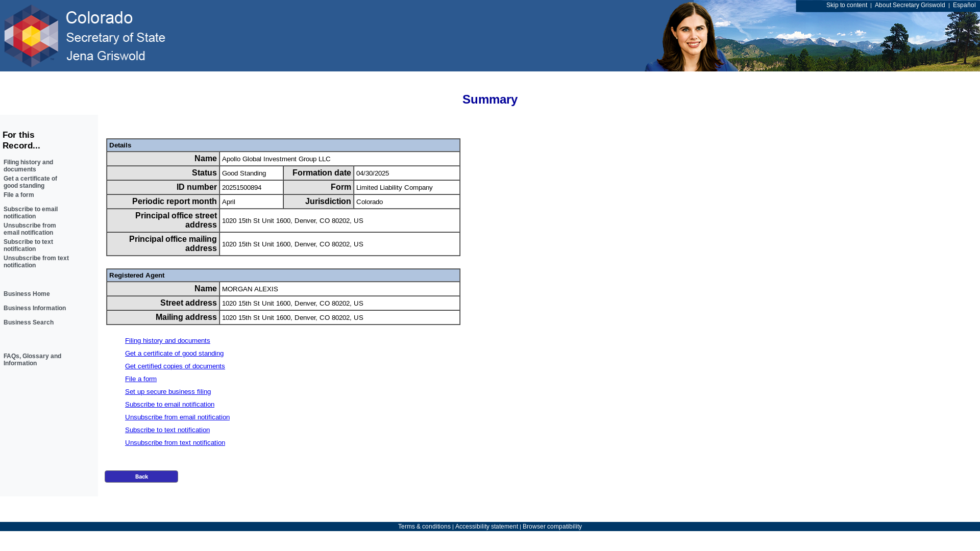Click the Periodic report month label

click(174, 202)
